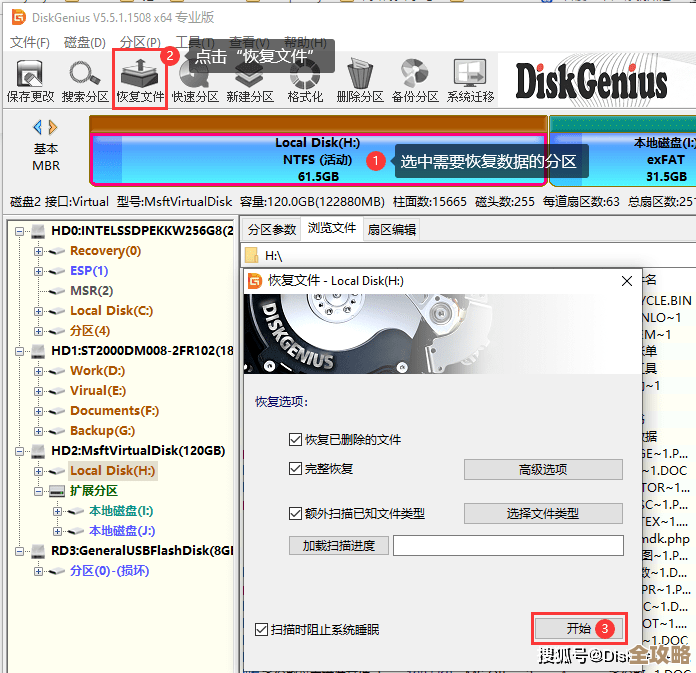Click the HD2 MsftVirtualDisk disk icon
Viewport: 696px width, 673px height.
pos(38,451)
